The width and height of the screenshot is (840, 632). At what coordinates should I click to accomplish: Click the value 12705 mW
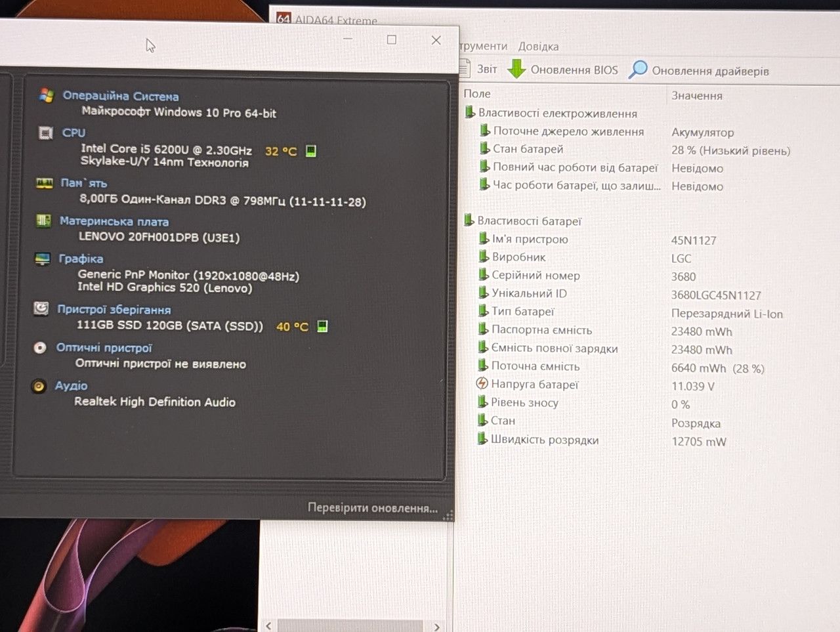tap(699, 442)
